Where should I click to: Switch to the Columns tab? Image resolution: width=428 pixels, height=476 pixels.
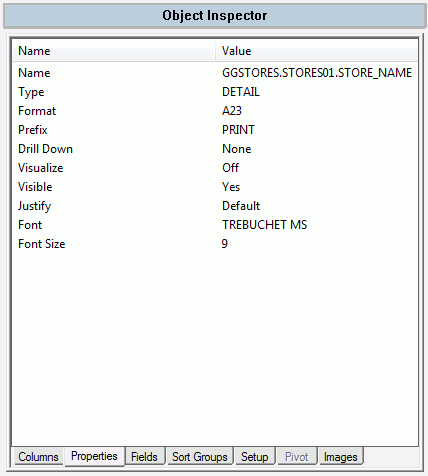38,456
